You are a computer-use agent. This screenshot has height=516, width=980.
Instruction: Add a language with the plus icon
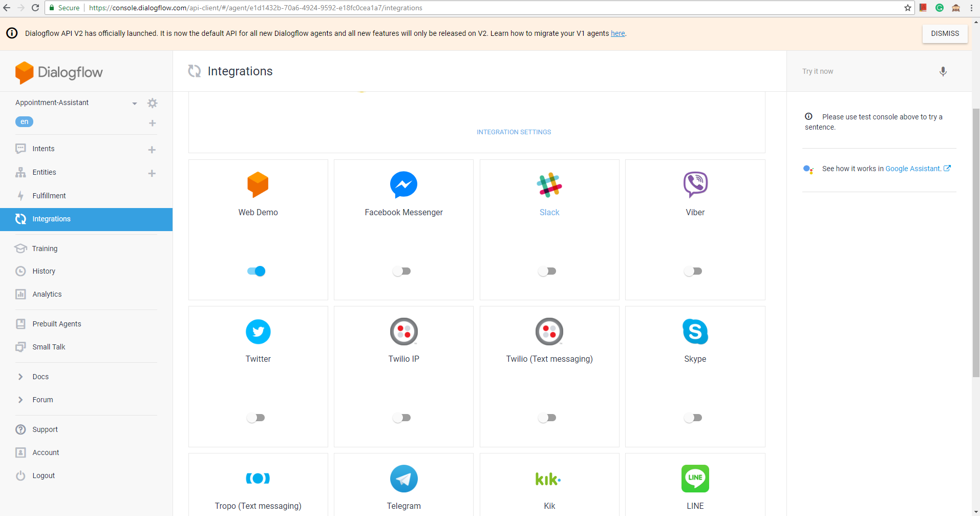pyautogui.click(x=152, y=123)
